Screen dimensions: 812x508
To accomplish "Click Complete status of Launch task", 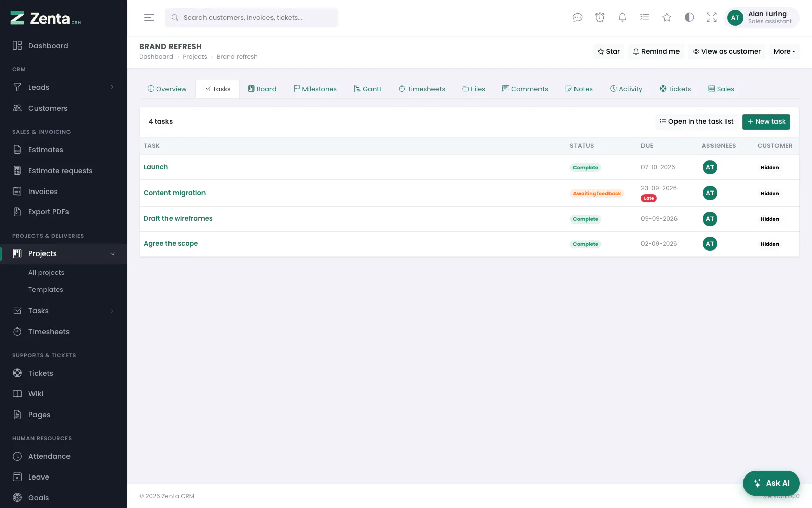I will (x=586, y=168).
